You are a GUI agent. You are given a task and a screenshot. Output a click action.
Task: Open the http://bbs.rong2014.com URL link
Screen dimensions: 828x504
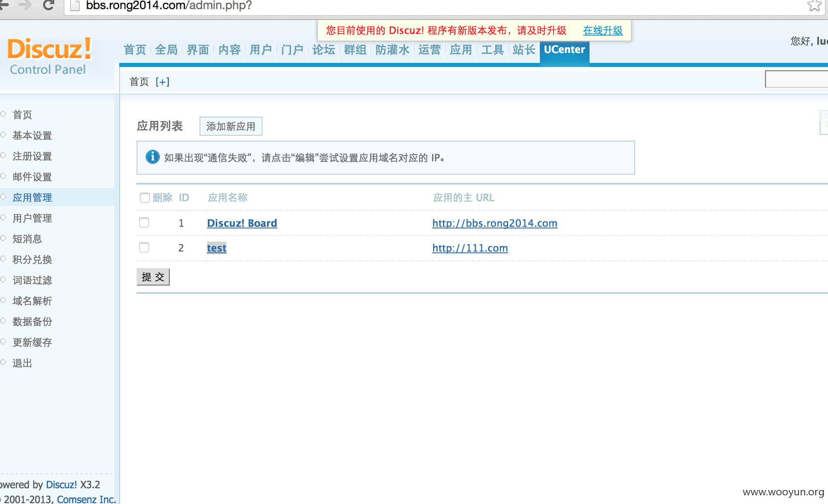495,223
